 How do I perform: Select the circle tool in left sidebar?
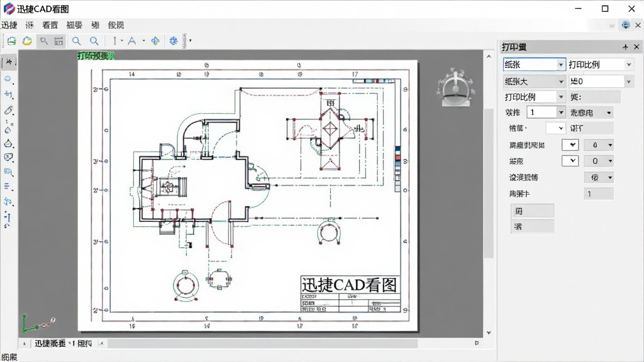click(9, 79)
